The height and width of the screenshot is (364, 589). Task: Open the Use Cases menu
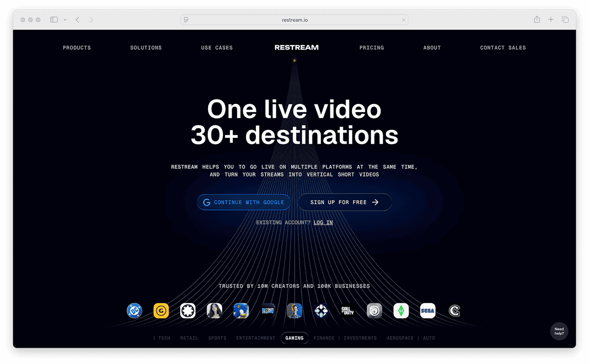[216, 48]
